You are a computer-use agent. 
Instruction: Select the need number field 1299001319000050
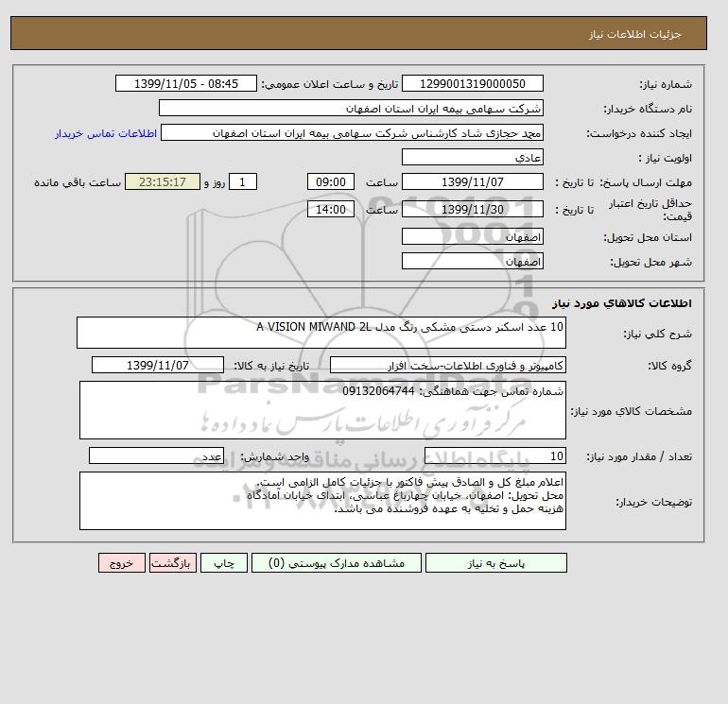[472, 83]
